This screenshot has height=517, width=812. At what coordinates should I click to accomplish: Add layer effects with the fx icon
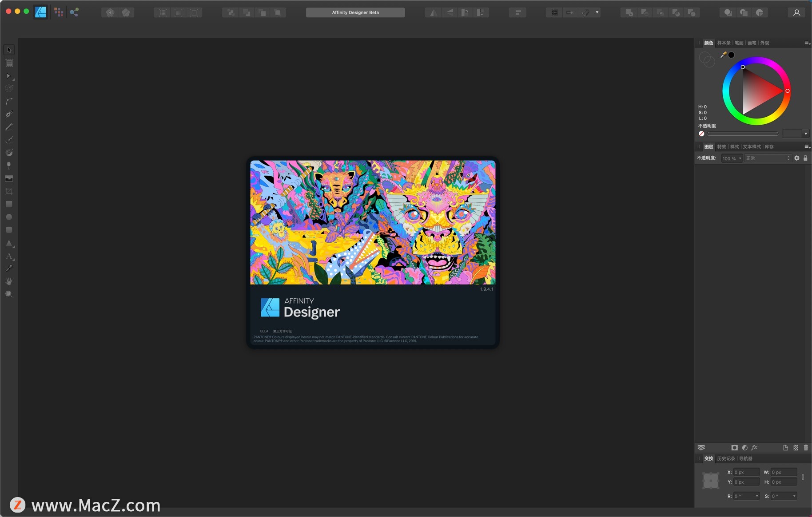[x=754, y=448]
